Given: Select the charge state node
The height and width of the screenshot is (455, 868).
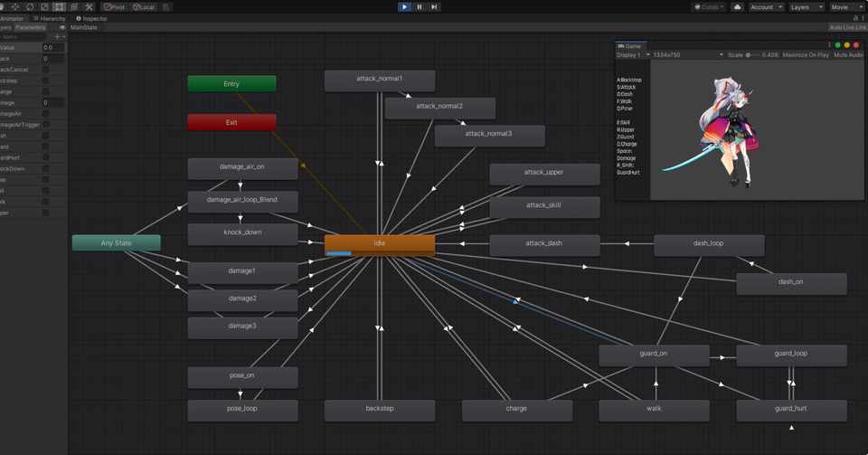Looking at the screenshot, I should point(517,411).
